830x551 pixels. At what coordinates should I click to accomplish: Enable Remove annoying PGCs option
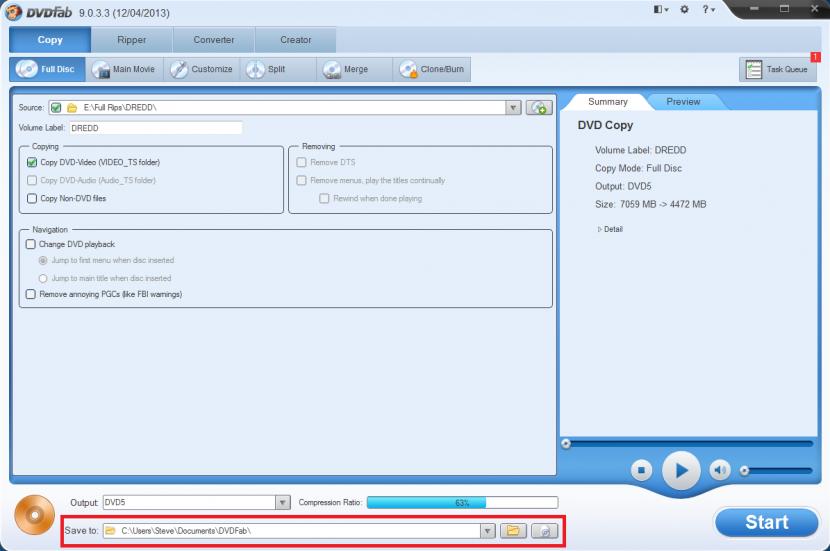pos(31,294)
